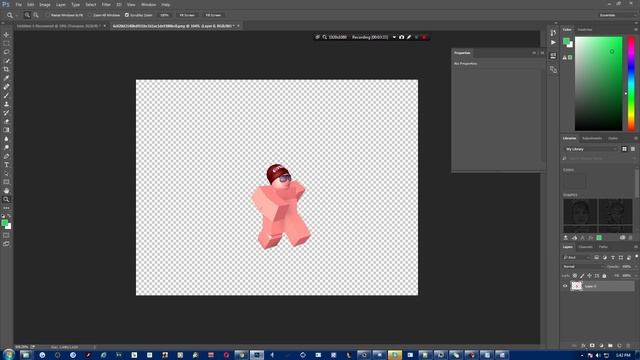Viewport: 640px width, 360px height.
Task: Click foreground color swatch in Color panel
Action: [566, 41]
